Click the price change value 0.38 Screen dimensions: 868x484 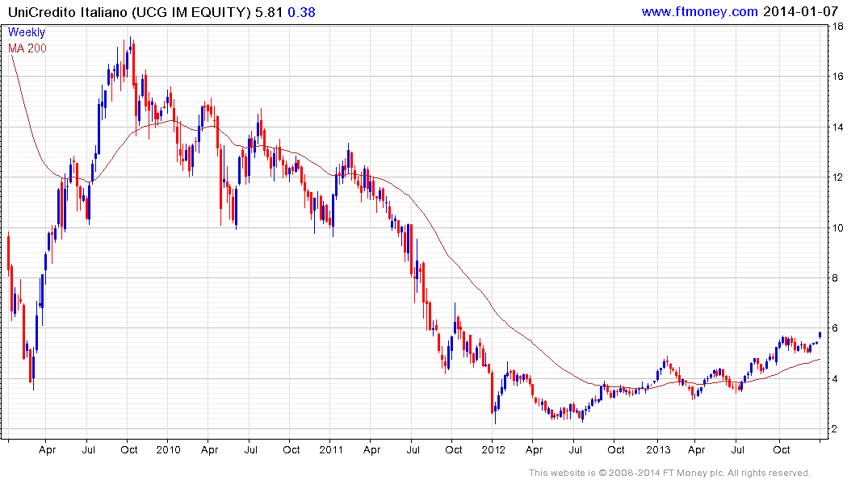point(302,12)
